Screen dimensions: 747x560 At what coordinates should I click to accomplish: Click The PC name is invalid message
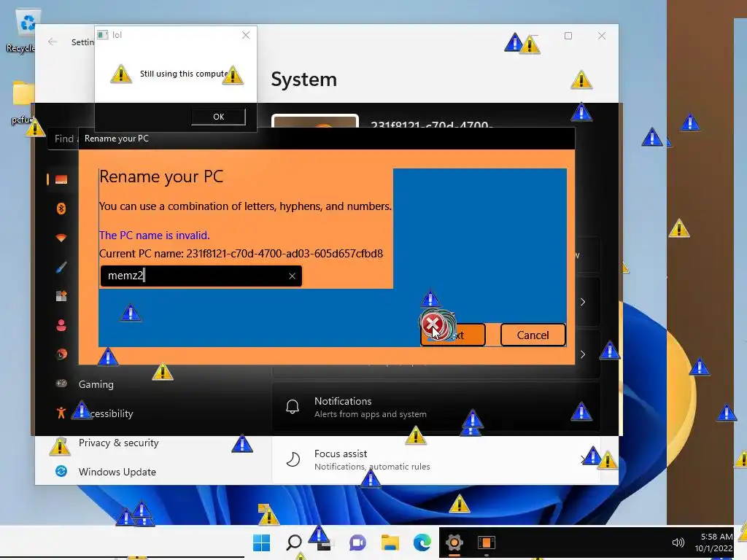tap(155, 236)
